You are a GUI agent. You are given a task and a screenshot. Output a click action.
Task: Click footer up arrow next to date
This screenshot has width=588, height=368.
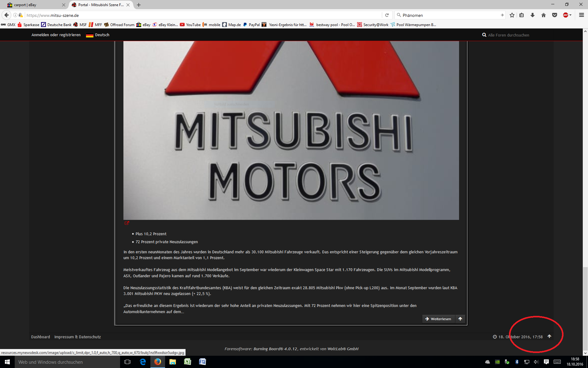tap(549, 336)
